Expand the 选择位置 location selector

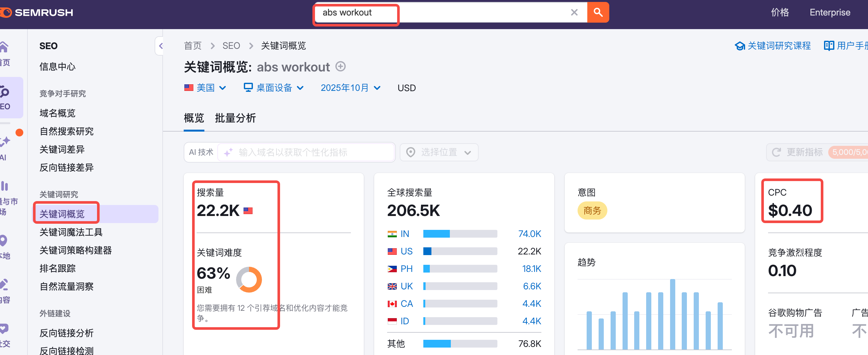439,152
